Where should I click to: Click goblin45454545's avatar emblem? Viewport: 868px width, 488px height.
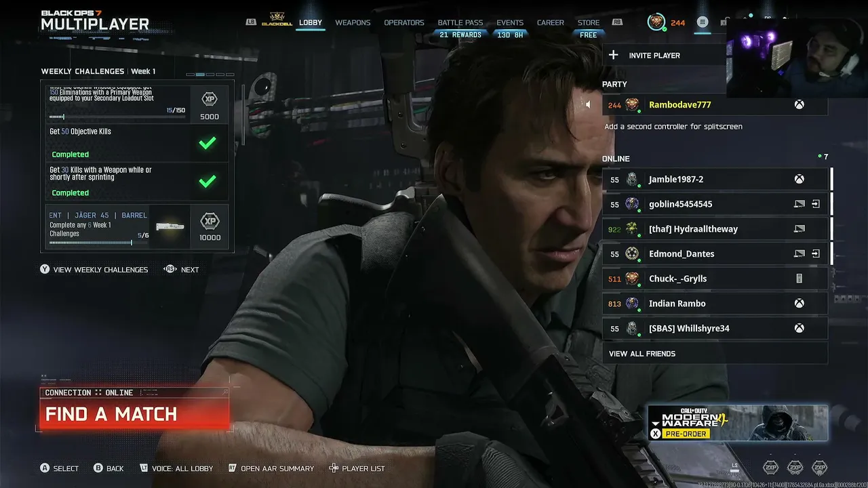point(632,204)
